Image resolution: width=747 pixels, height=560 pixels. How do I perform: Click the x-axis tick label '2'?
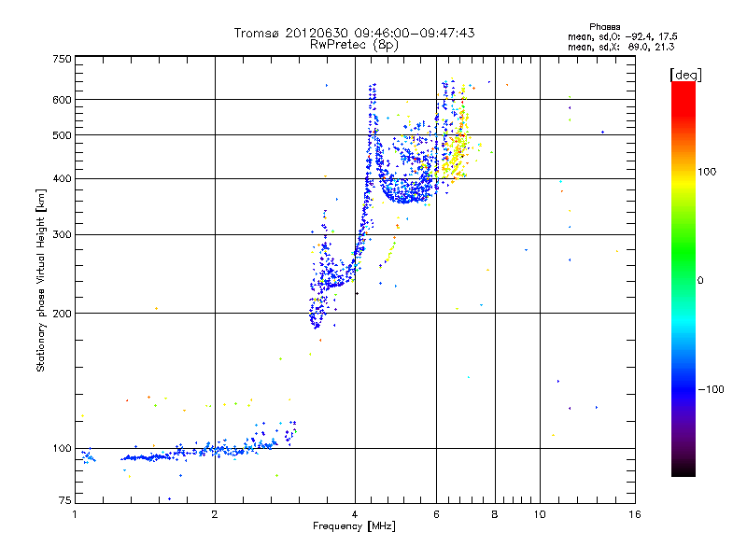215,514
